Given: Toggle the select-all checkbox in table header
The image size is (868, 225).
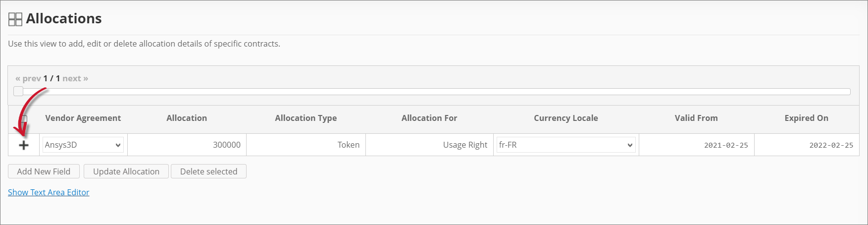Looking at the screenshot, I should coord(24,118).
